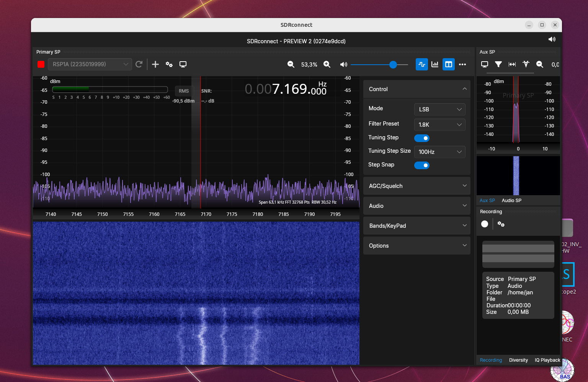The height and width of the screenshot is (382, 588).
Task: Toggle the side panel layout button
Action: click(x=449, y=64)
